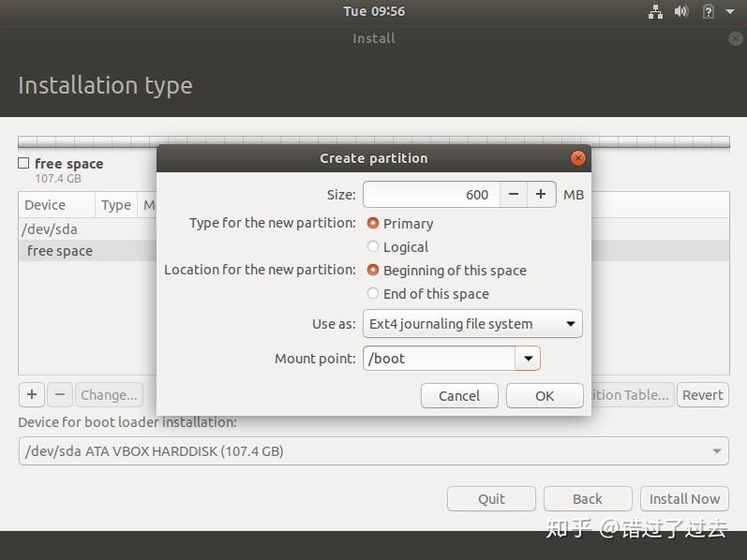Expand the system menu arrow in top bar
Image resolution: width=747 pixels, height=560 pixels.
coord(730,11)
